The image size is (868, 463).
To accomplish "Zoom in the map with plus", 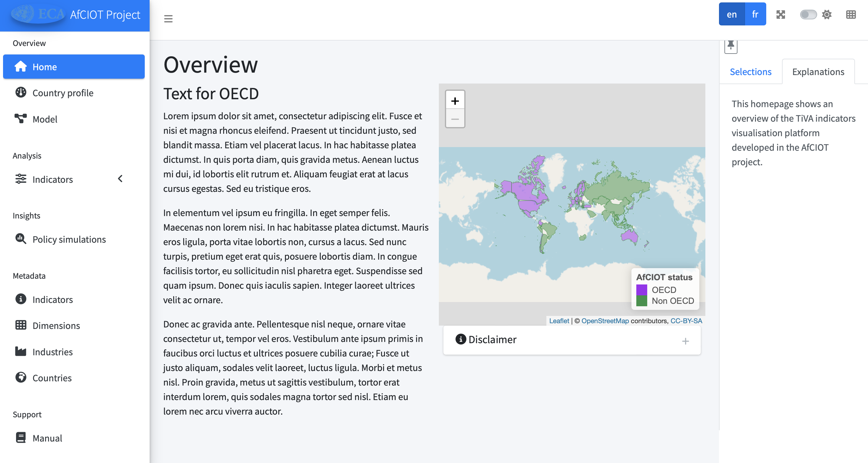I will pyautogui.click(x=455, y=101).
